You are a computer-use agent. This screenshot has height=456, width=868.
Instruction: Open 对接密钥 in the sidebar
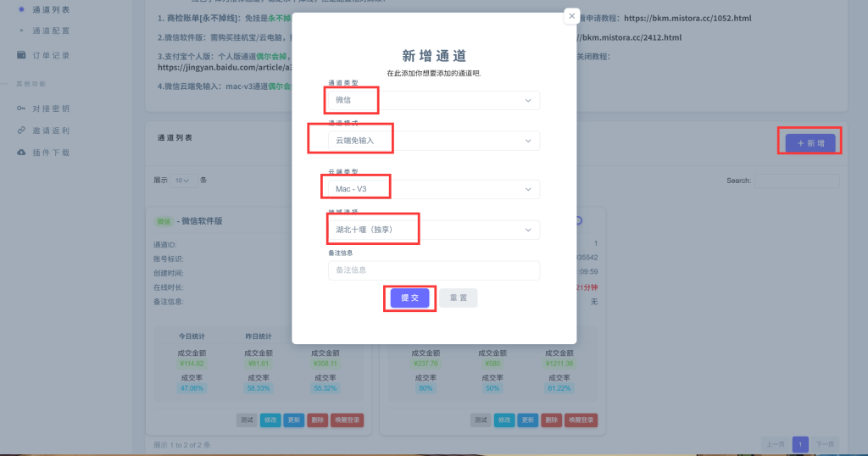pos(51,108)
